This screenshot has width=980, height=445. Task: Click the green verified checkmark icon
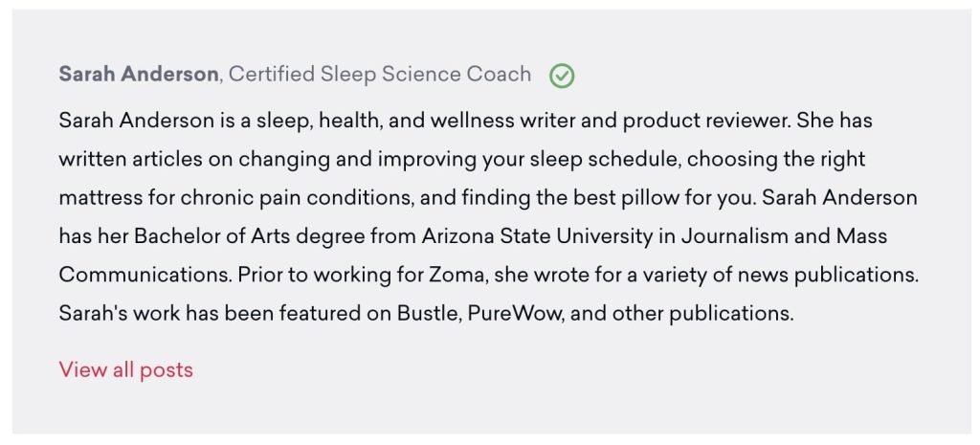(x=563, y=76)
